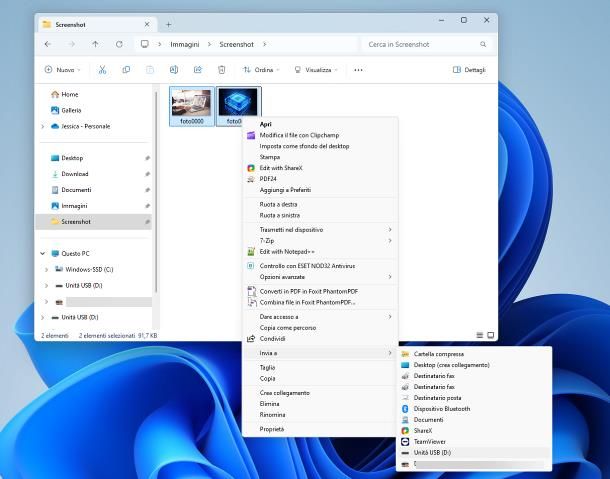This screenshot has width=610, height=479.
Task: Switch to details list view icon
Action: [x=480, y=335]
